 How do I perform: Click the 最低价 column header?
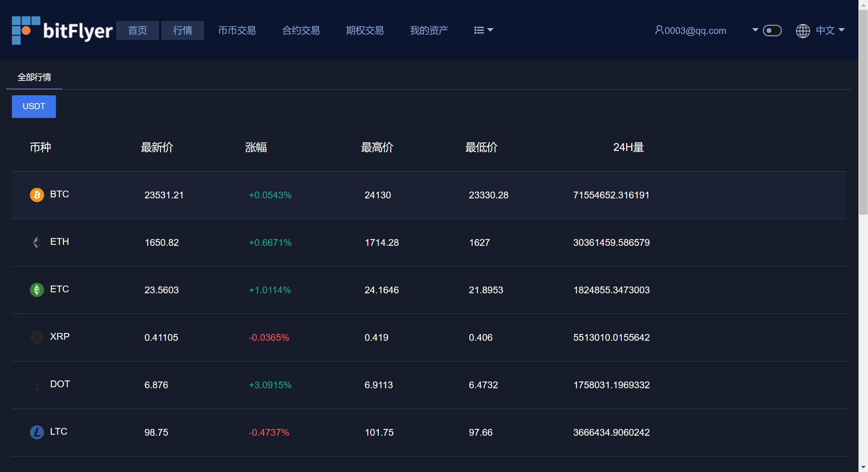coord(481,147)
